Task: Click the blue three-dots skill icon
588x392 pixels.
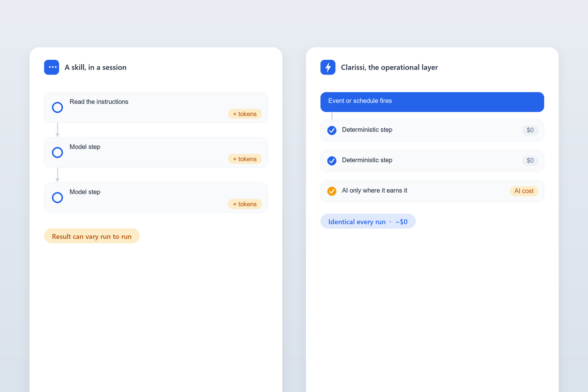Action: point(51,67)
